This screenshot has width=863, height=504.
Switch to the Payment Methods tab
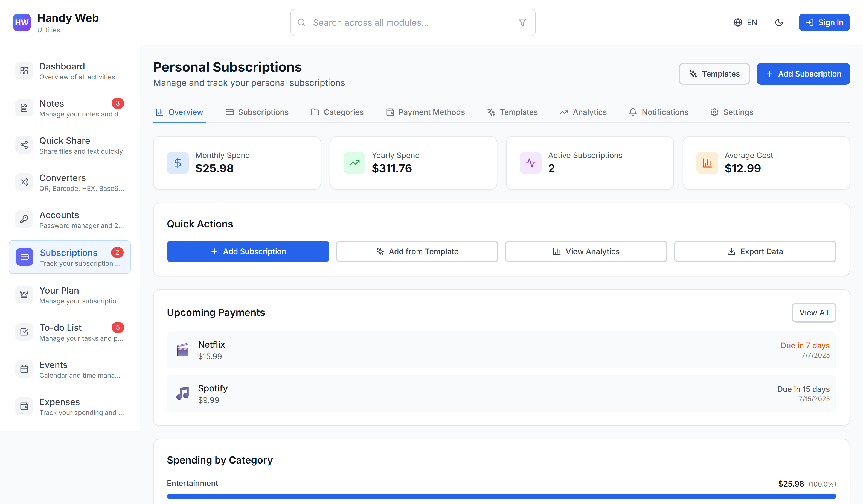(425, 112)
